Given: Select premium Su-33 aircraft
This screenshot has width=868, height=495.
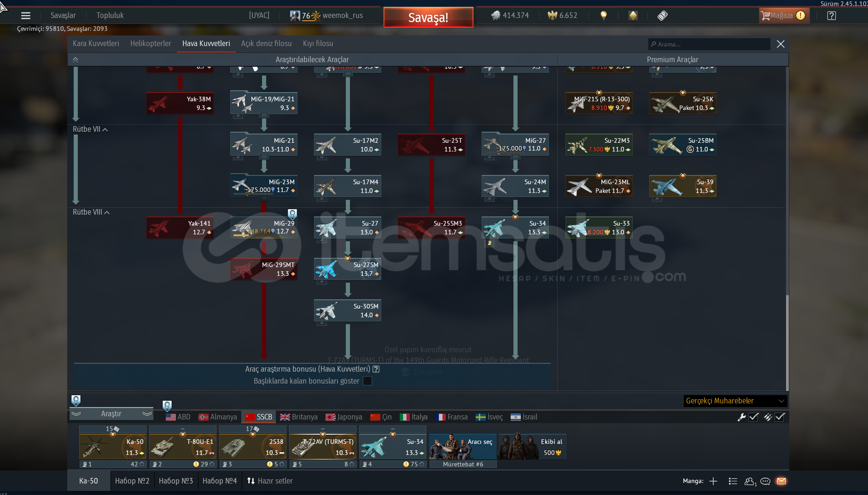Looking at the screenshot, I should [x=599, y=227].
